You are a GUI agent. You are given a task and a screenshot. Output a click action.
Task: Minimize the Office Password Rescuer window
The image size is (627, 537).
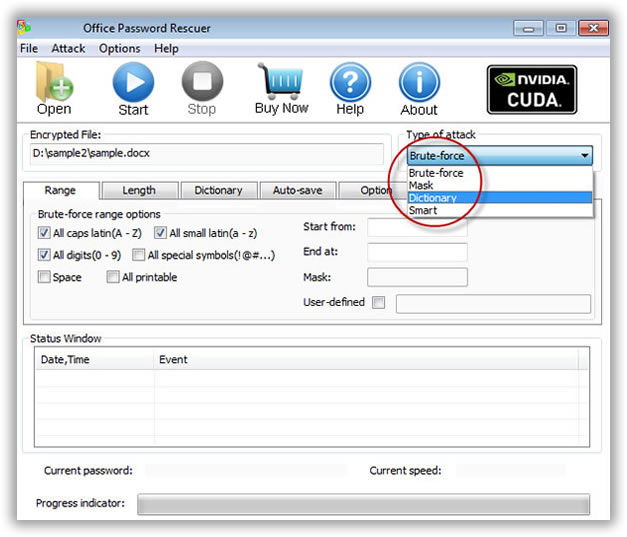coord(528,28)
